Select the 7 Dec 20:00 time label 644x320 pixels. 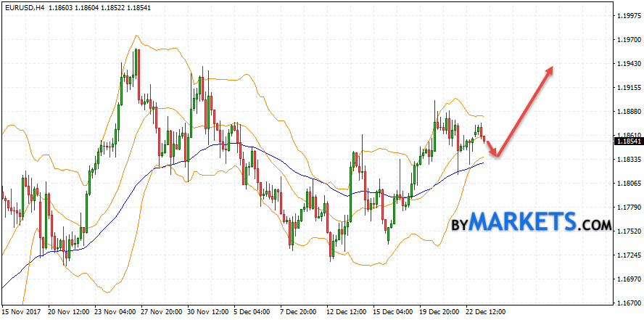click(299, 312)
